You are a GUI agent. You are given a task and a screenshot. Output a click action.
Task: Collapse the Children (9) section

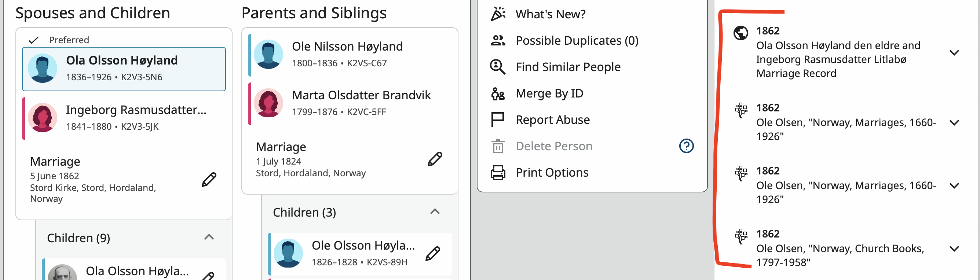pos(209,237)
